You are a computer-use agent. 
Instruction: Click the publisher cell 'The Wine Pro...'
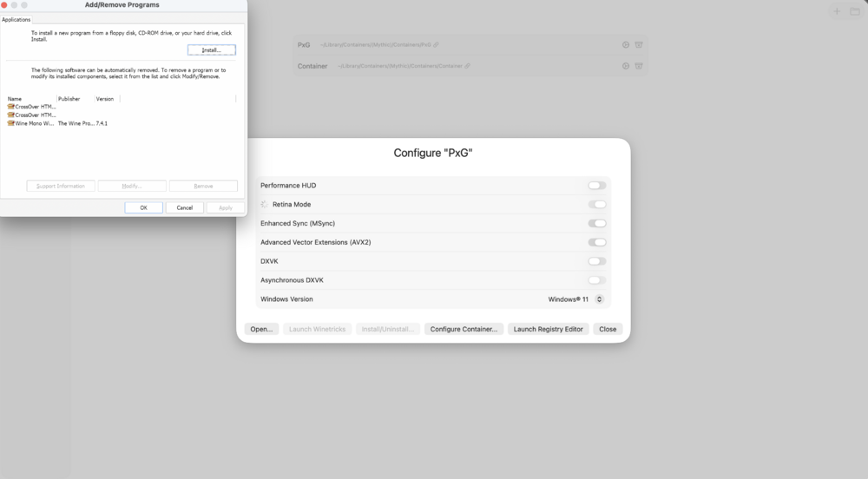click(76, 123)
